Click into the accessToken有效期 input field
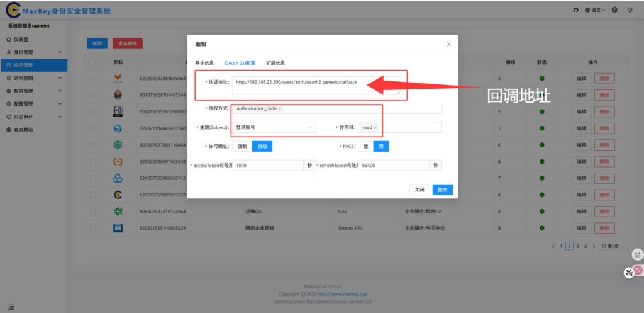Viewport: 644px width, 313px height. pyautogui.click(x=269, y=165)
